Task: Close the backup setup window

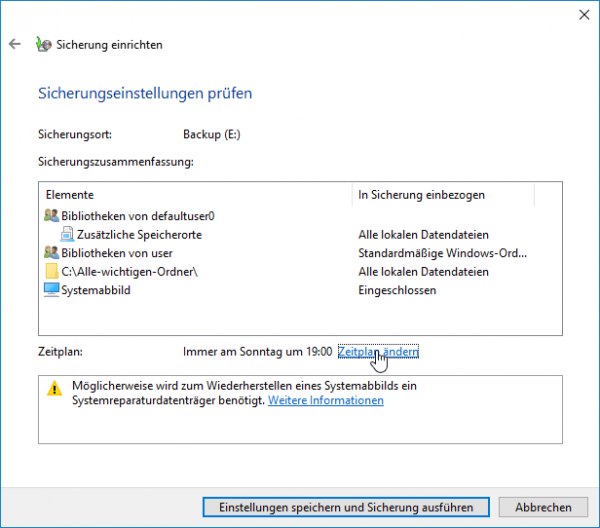Action: point(583,14)
